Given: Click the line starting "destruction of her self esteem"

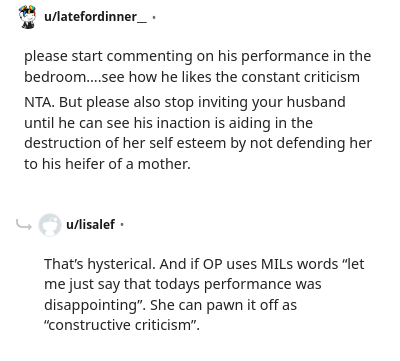Looking at the screenshot, I should coord(198,143).
